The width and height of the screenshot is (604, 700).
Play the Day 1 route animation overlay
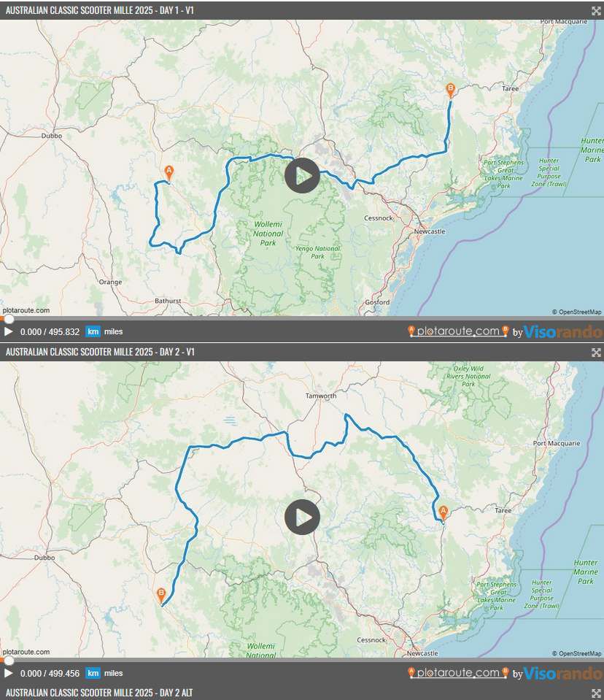tap(302, 176)
